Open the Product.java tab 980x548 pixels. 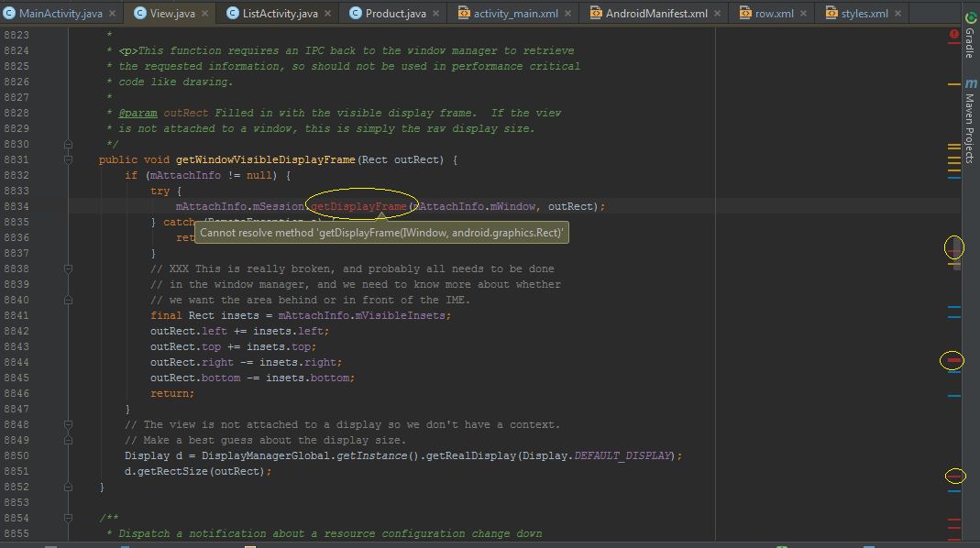[x=395, y=13]
